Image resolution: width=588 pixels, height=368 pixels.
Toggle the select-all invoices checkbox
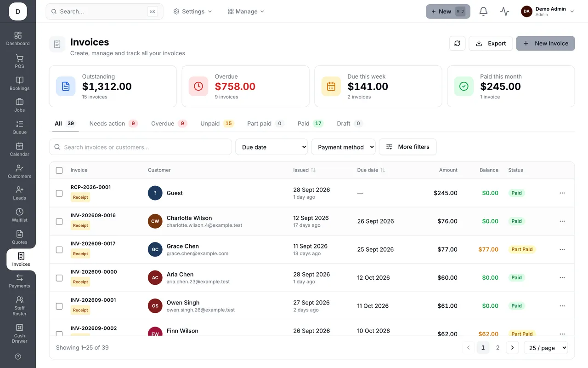59,170
